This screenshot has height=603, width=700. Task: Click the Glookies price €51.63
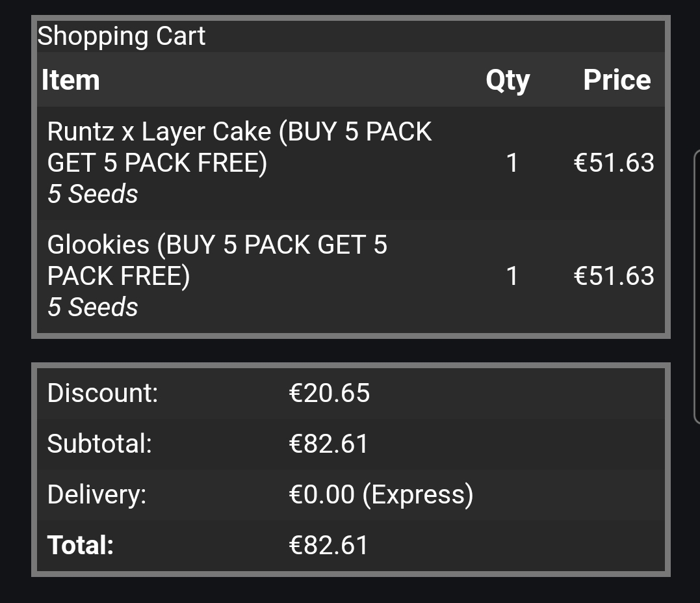point(614,276)
